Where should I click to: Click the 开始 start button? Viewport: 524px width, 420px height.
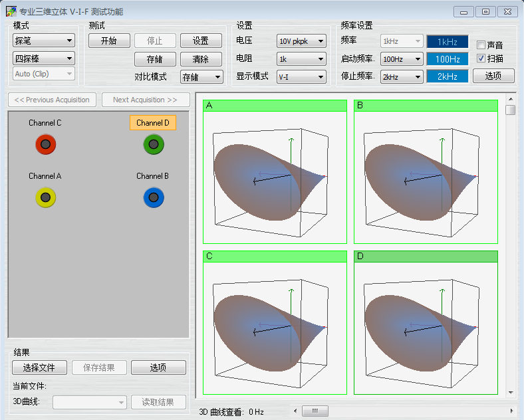(109, 41)
